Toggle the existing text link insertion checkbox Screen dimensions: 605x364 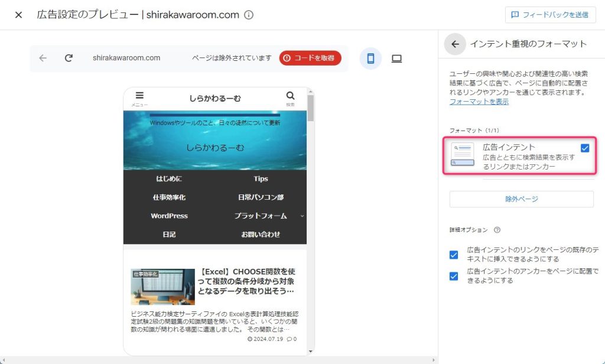pyautogui.click(x=454, y=255)
